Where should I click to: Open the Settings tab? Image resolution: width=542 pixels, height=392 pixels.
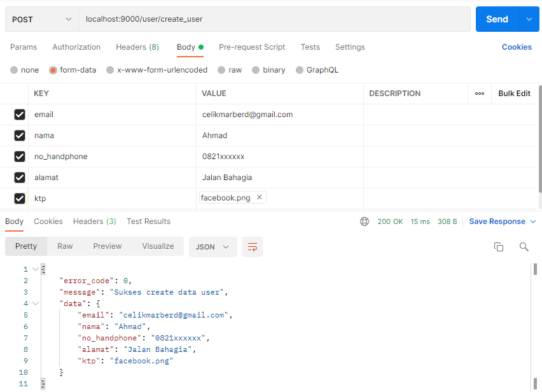point(350,47)
